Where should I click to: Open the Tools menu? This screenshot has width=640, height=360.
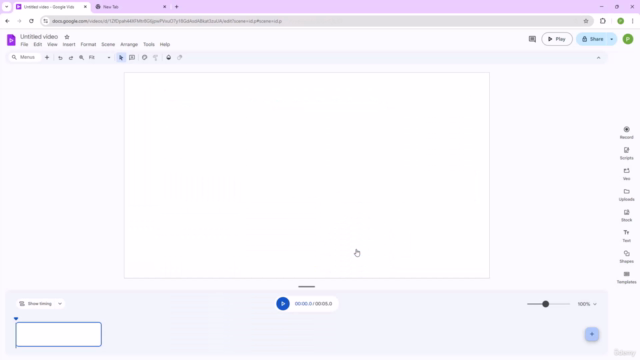click(x=149, y=44)
